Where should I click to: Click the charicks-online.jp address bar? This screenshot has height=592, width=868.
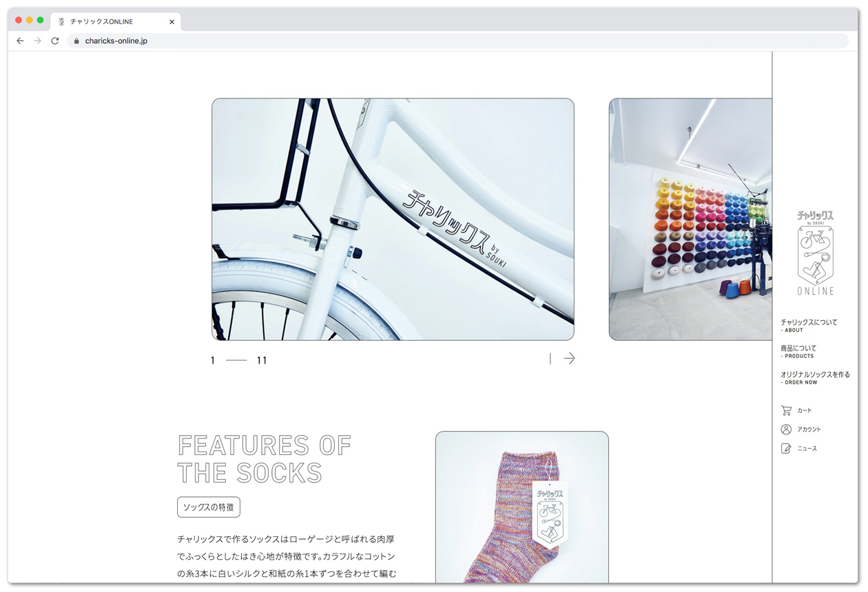pos(458,41)
